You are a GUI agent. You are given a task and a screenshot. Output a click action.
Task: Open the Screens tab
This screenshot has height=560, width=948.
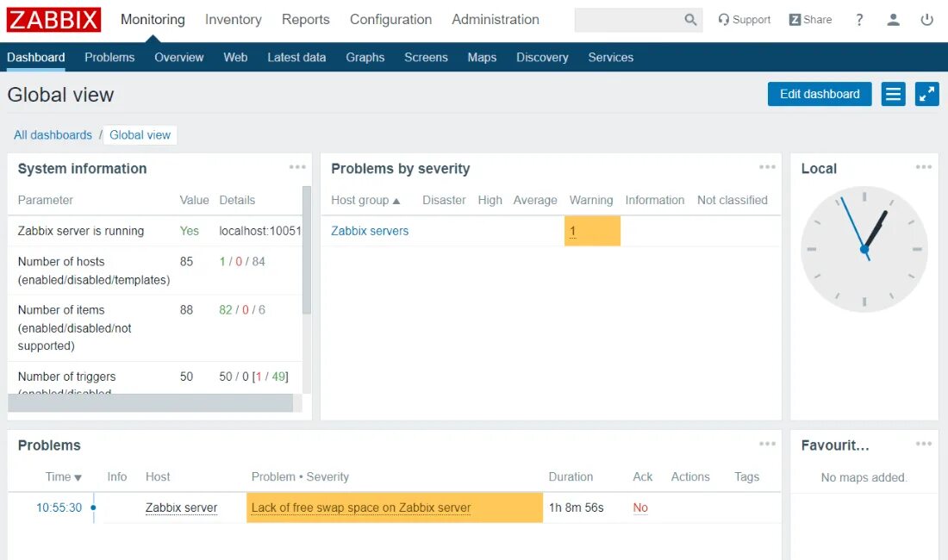426,58
